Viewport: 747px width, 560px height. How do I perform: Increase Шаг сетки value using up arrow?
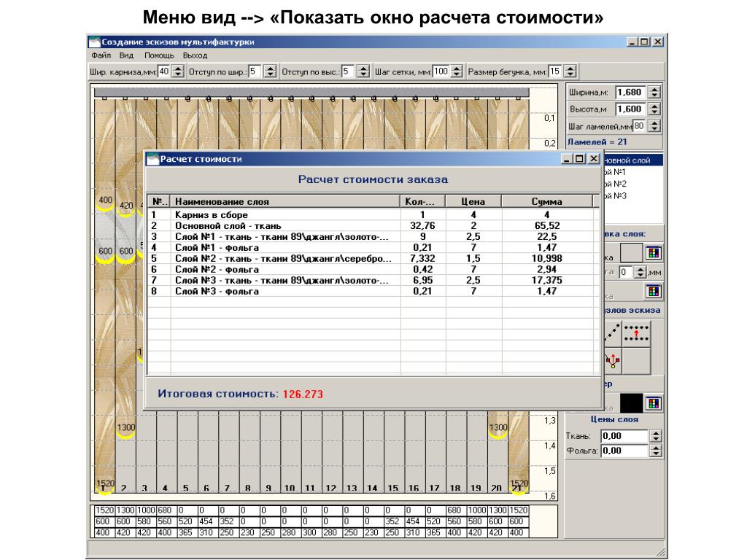pos(457,69)
